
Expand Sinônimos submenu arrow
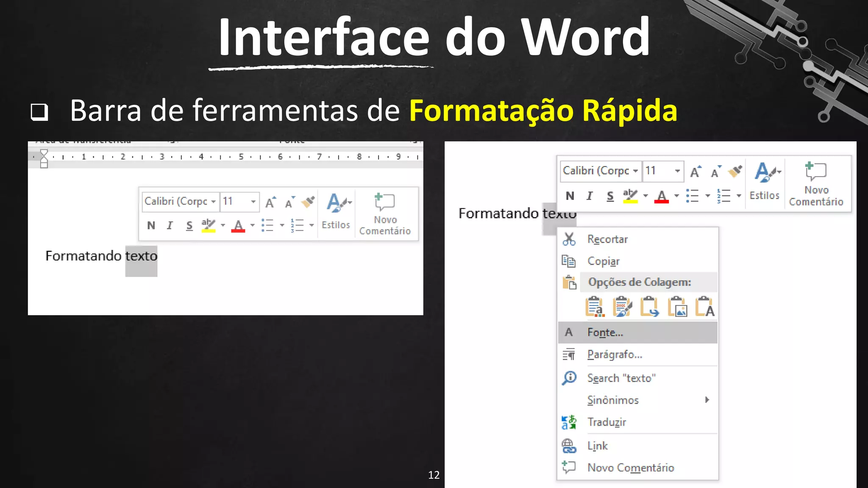(x=707, y=400)
